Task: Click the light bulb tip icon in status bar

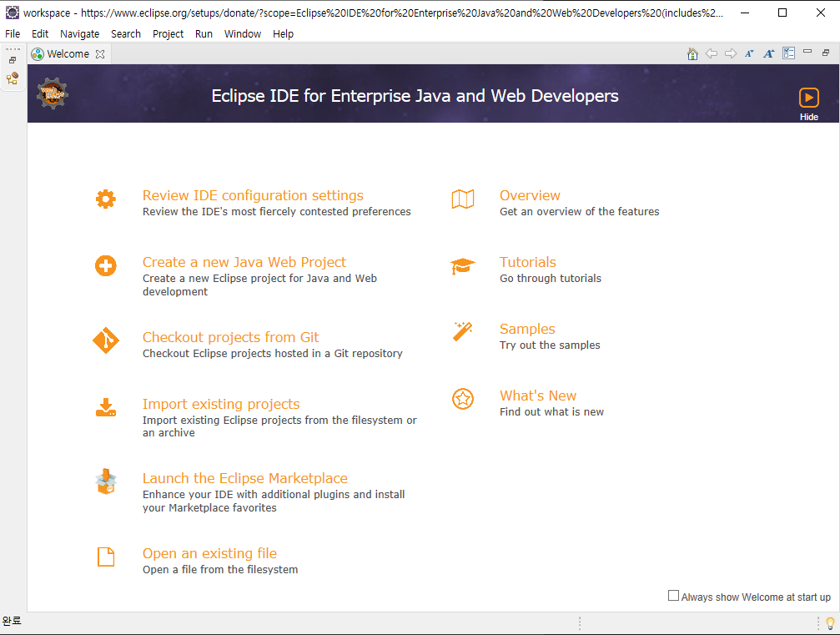Action: 830,623
